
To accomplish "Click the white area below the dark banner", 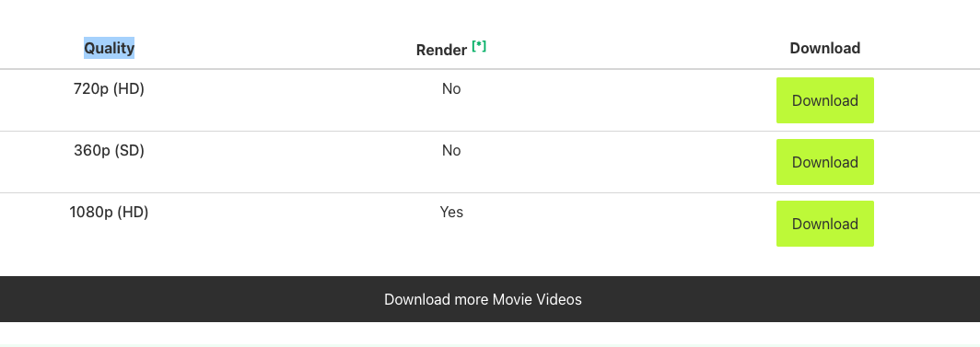I will coord(490,332).
